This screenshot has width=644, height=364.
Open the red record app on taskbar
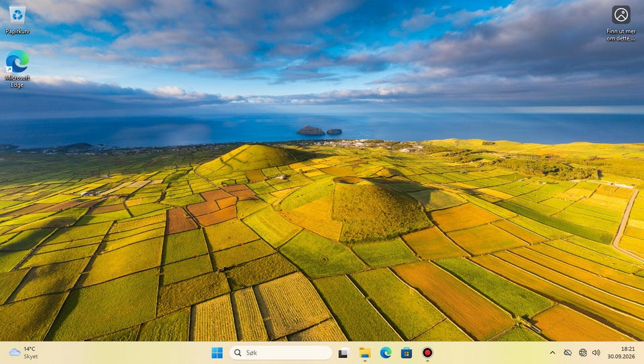tap(427, 353)
